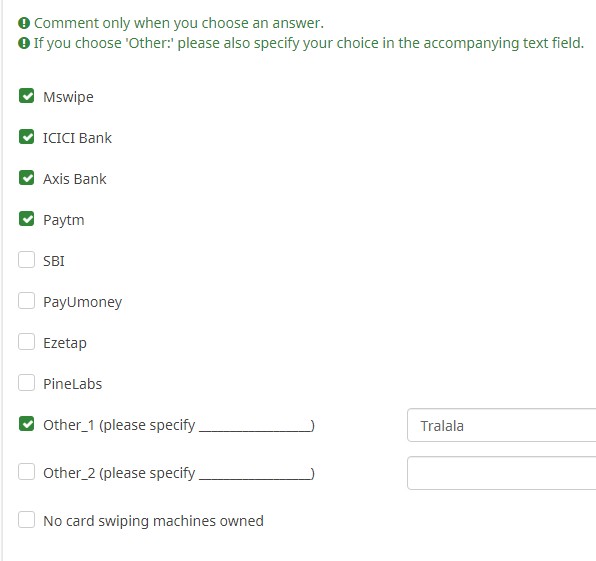The width and height of the screenshot is (596, 561).
Task: Click the Other_1 text field containing Tralala
Action: pos(501,425)
